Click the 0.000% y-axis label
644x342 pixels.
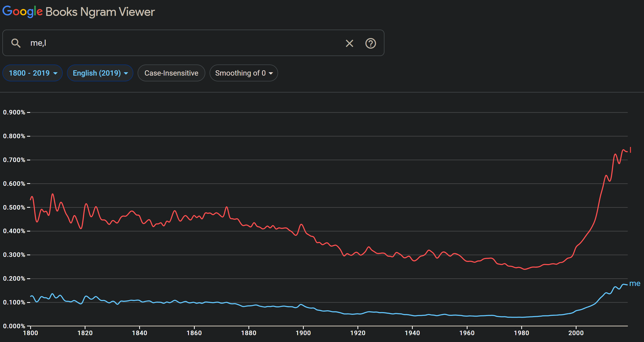point(14,326)
